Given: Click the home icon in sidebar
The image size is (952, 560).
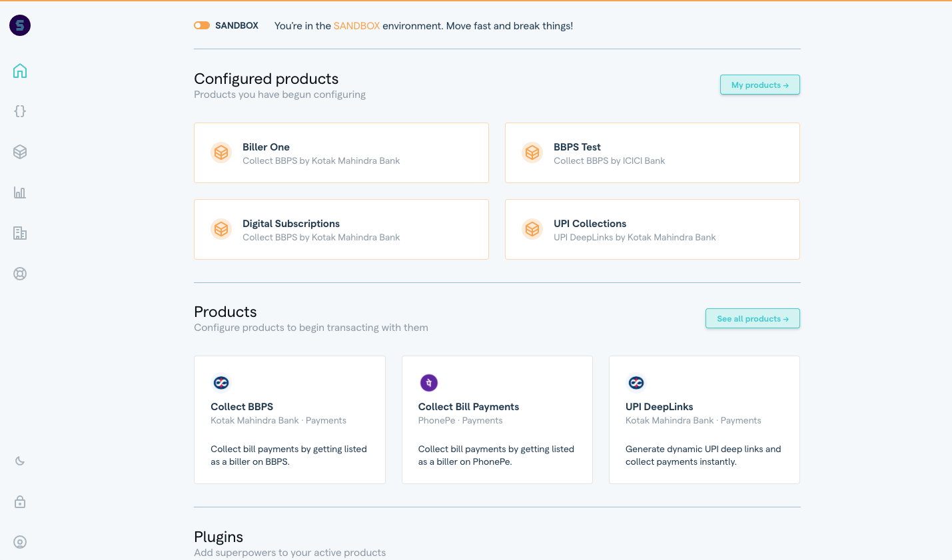Looking at the screenshot, I should click(20, 71).
